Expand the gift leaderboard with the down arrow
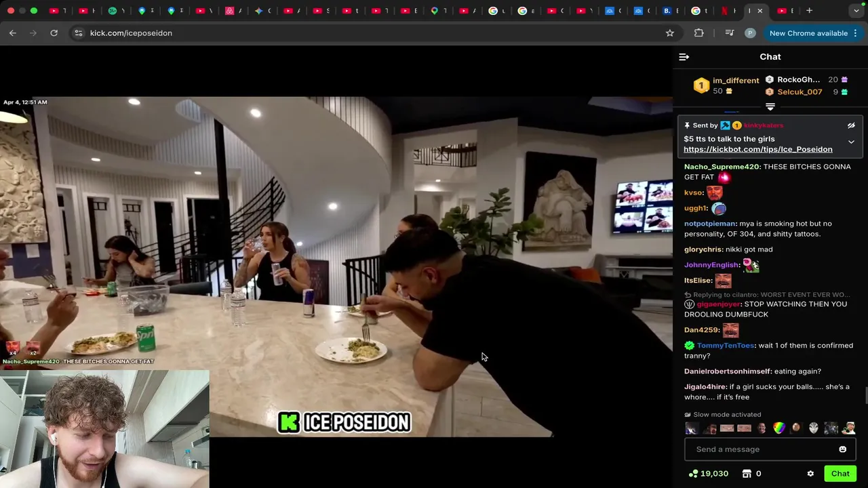The height and width of the screenshot is (488, 868). [770, 107]
